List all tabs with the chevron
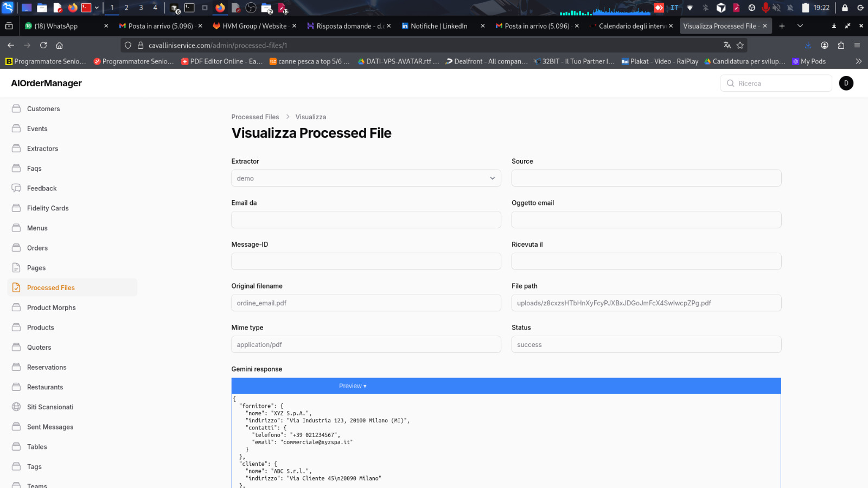The height and width of the screenshot is (488, 868). 800,26
